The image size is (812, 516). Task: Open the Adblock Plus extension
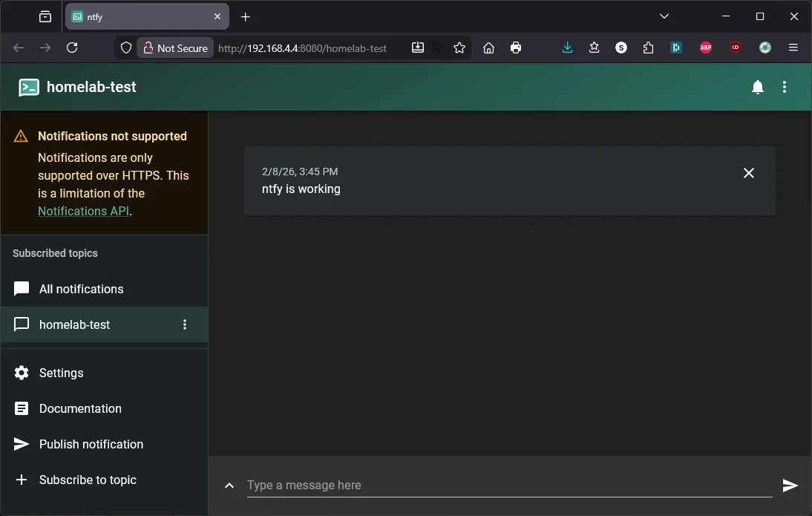(x=705, y=47)
